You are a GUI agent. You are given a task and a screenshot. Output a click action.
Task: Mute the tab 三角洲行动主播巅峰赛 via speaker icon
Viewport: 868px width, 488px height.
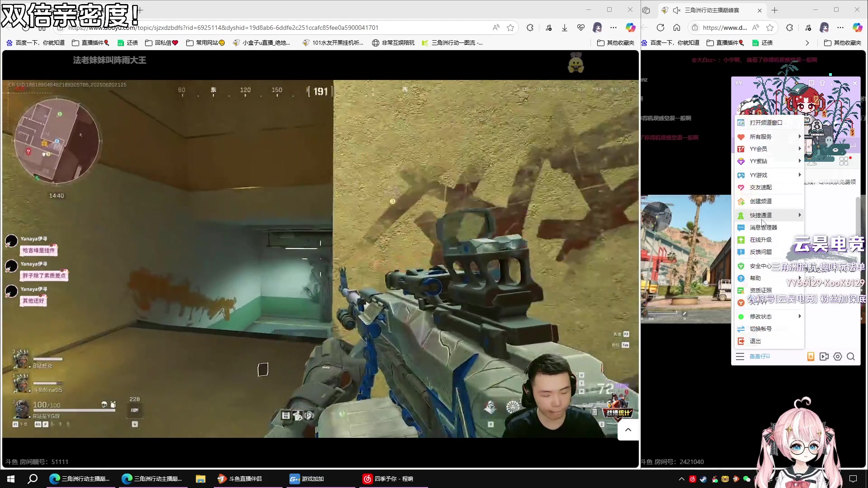(677, 10)
